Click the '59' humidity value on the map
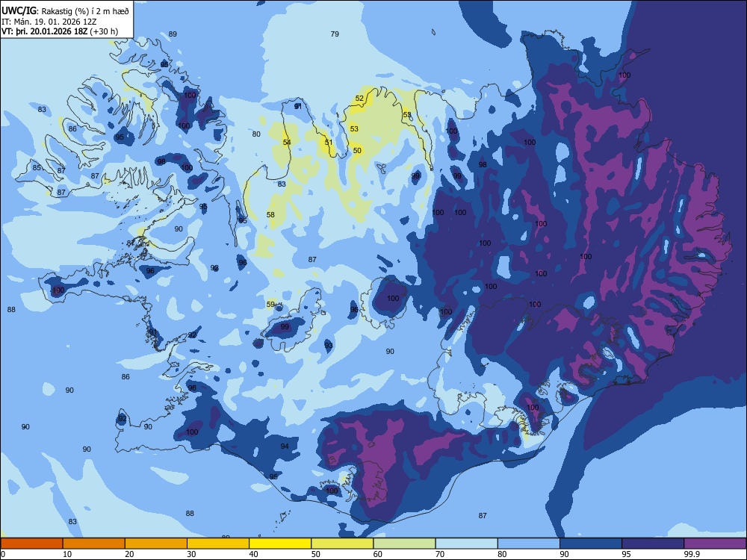Image resolution: width=747 pixels, height=560 pixels. 270,305
